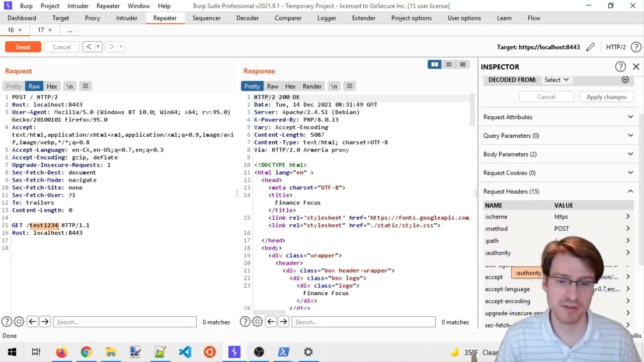Open the Project menu
This screenshot has width=644, height=362.
point(50,6)
